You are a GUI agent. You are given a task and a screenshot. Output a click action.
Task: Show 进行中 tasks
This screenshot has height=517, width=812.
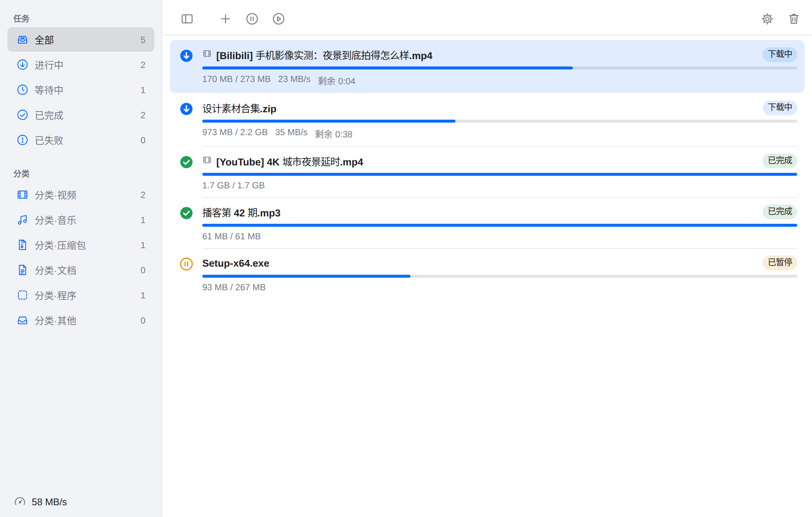point(81,65)
